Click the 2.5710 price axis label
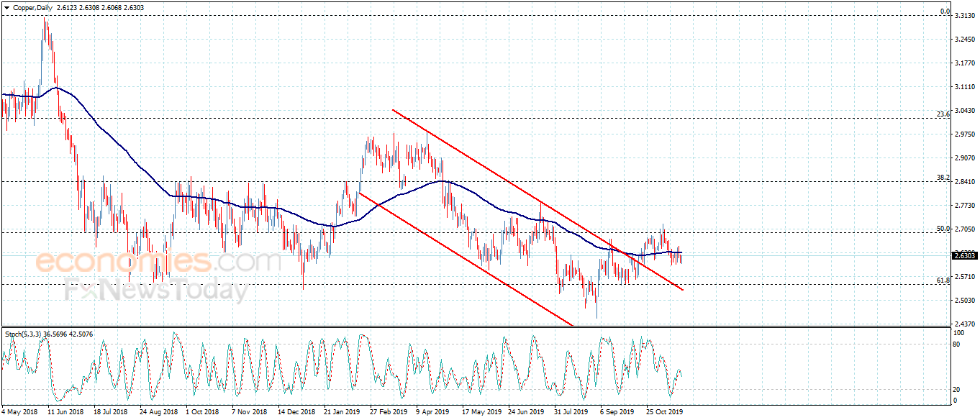980x420 pixels. (x=964, y=277)
